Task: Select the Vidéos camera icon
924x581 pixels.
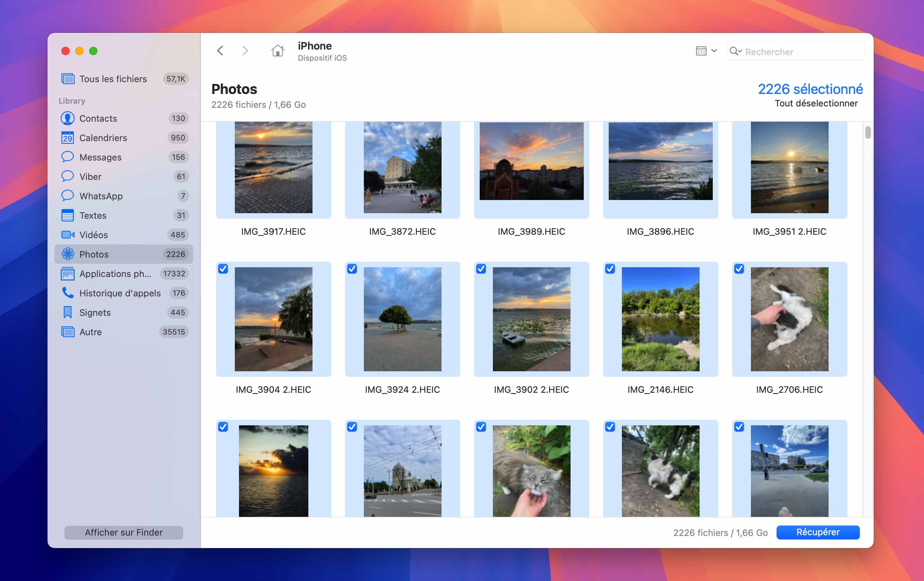Action: click(x=68, y=235)
